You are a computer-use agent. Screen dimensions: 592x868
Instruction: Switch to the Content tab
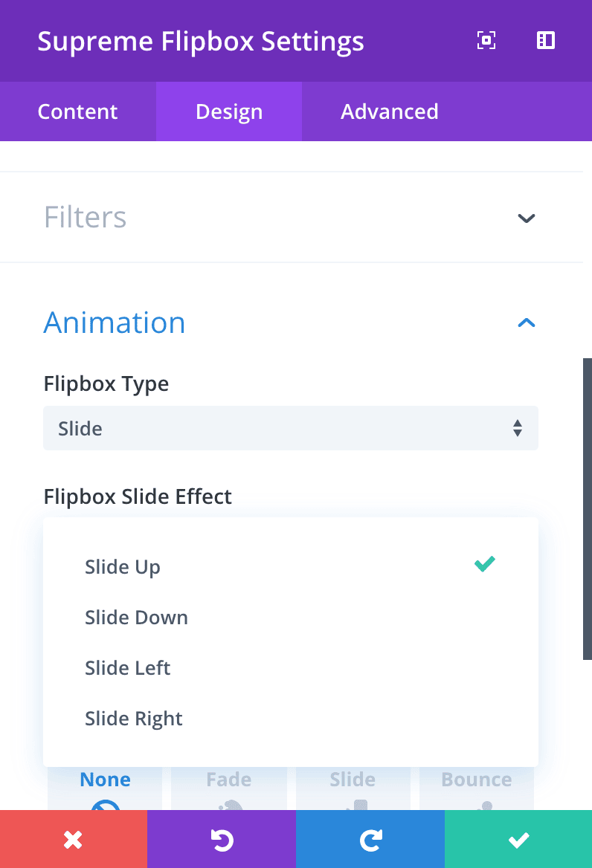[x=77, y=111]
